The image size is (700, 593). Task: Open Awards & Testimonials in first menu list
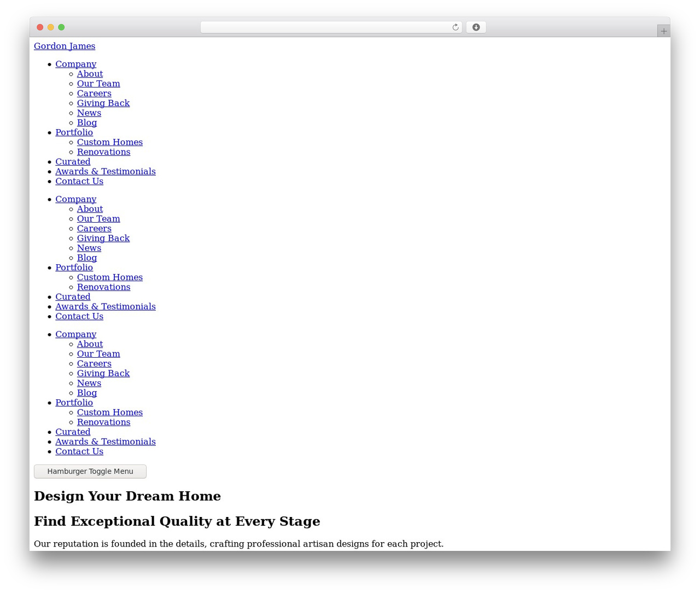tap(106, 172)
